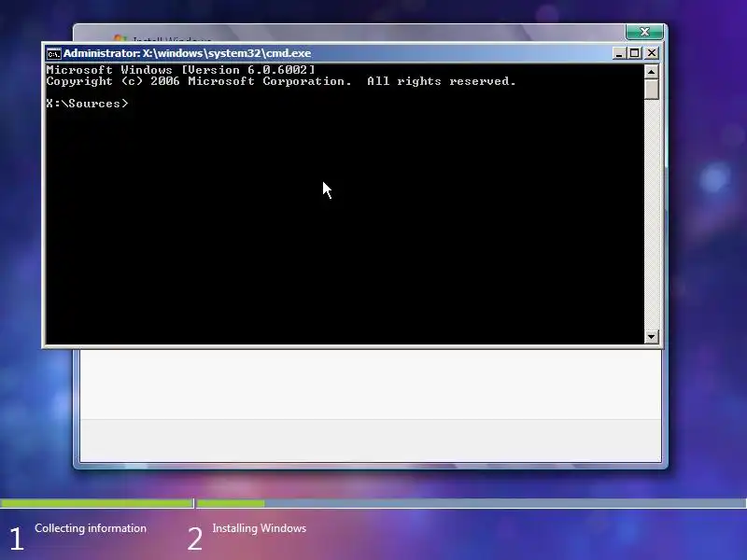Click the Copyright 2006 Microsoft Corporation line
747x560 pixels.
(281, 81)
